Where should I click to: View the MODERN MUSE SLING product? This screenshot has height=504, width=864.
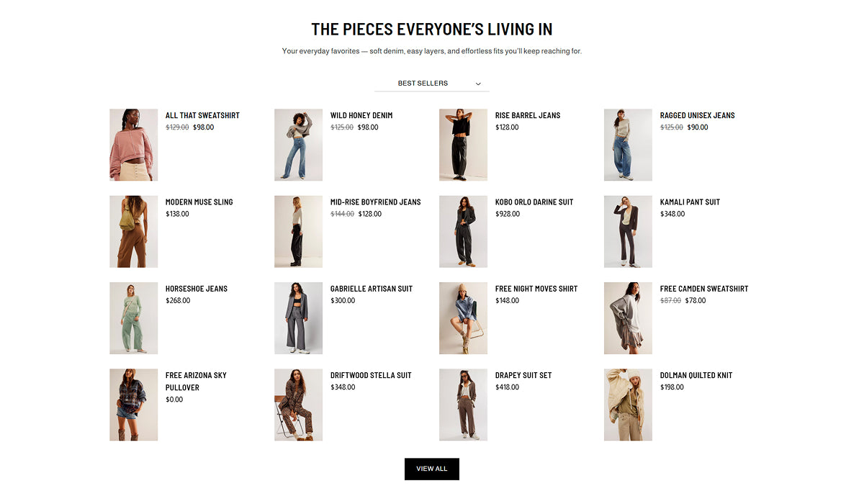(x=199, y=202)
